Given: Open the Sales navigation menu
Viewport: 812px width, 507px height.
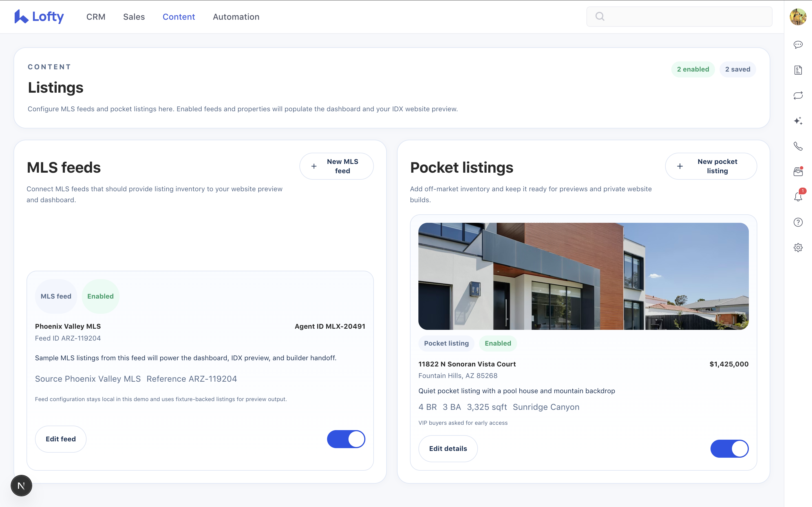Looking at the screenshot, I should tap(134, 17).
